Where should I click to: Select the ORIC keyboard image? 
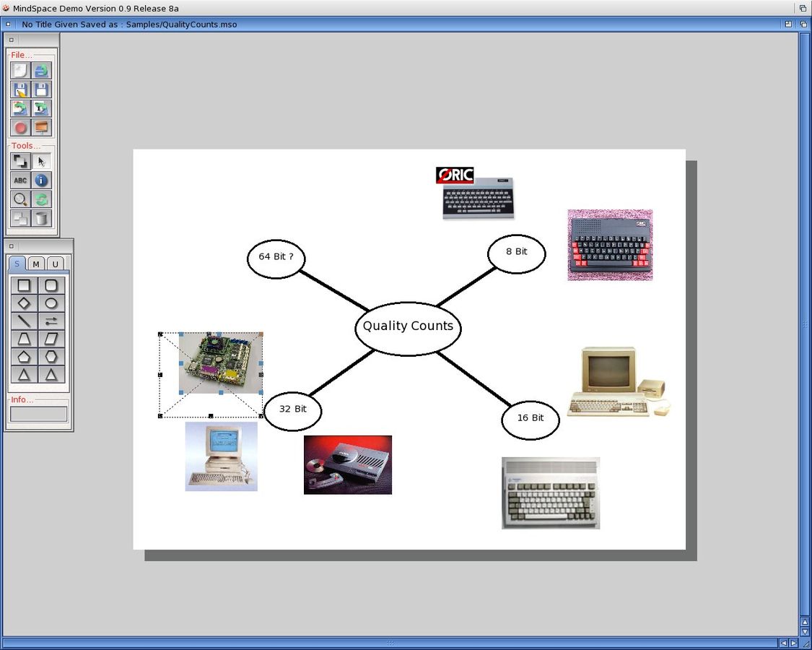475,194
